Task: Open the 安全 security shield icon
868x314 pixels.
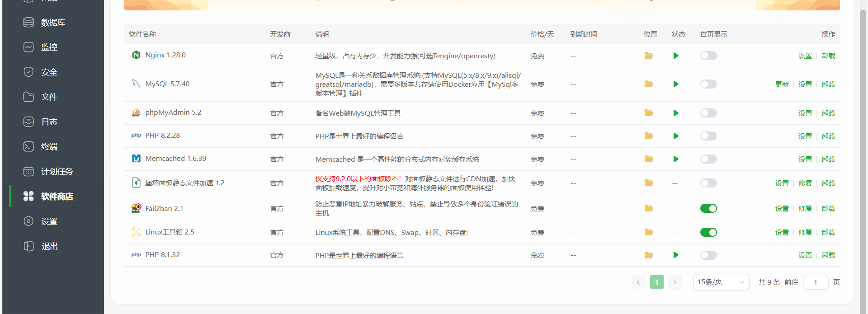Action: tap(28, 72)
